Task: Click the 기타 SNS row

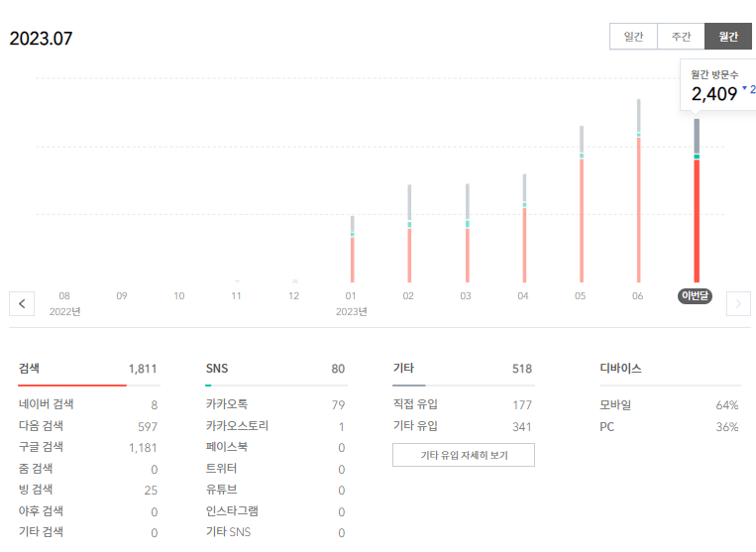Action: (275, 532)
